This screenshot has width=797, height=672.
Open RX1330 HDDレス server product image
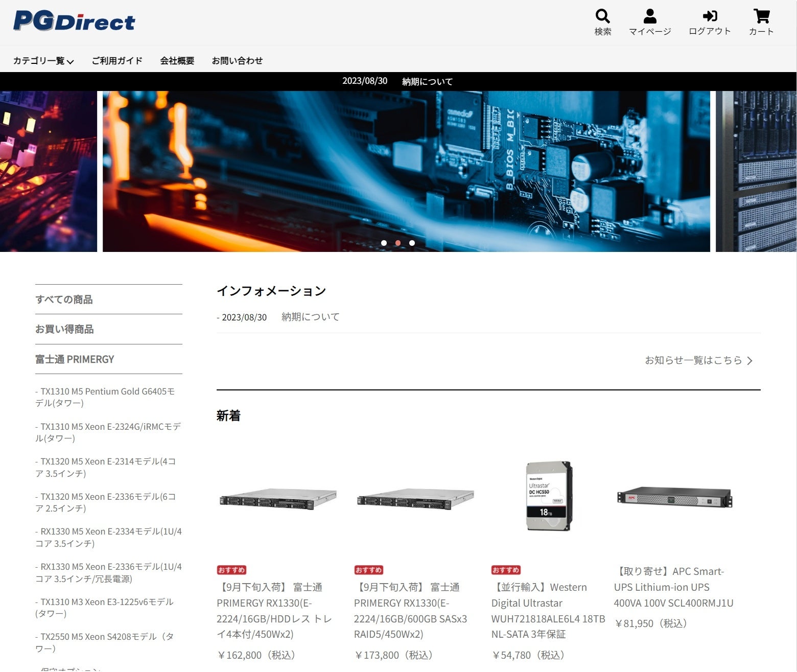click(278, 498)
